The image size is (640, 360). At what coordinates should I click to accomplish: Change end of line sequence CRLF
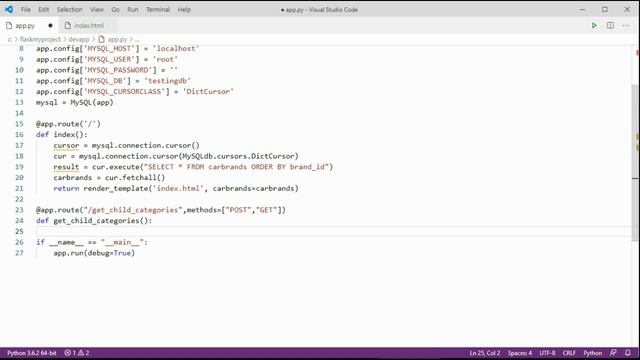tap(569, 353)
